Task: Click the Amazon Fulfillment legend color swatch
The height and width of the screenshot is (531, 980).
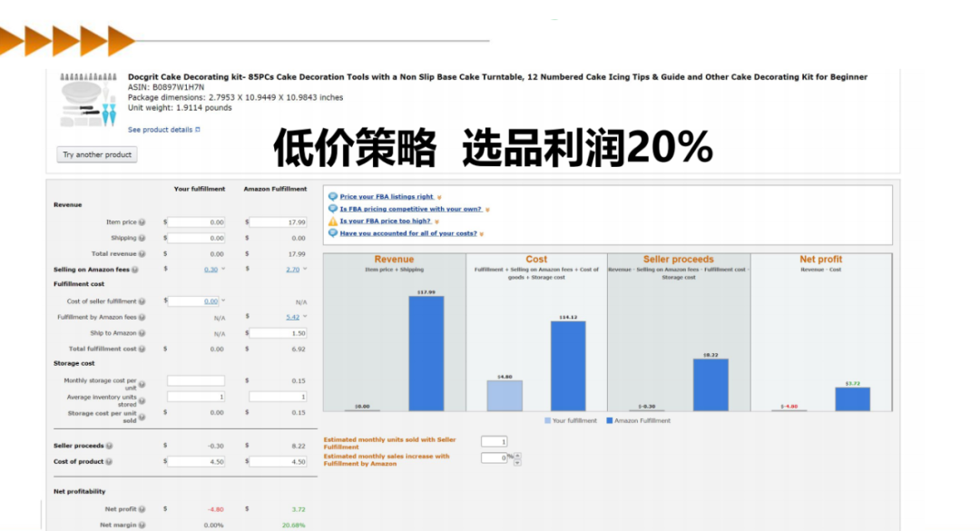Action: (x=610, y=421)
